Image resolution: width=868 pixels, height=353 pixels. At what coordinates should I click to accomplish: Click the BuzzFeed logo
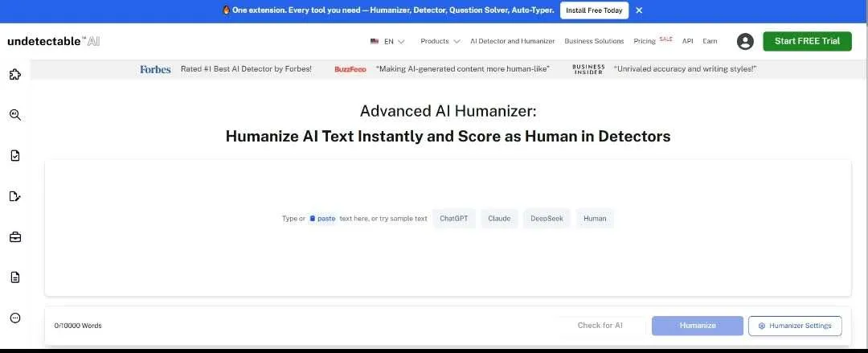click(x=350, y=69)
